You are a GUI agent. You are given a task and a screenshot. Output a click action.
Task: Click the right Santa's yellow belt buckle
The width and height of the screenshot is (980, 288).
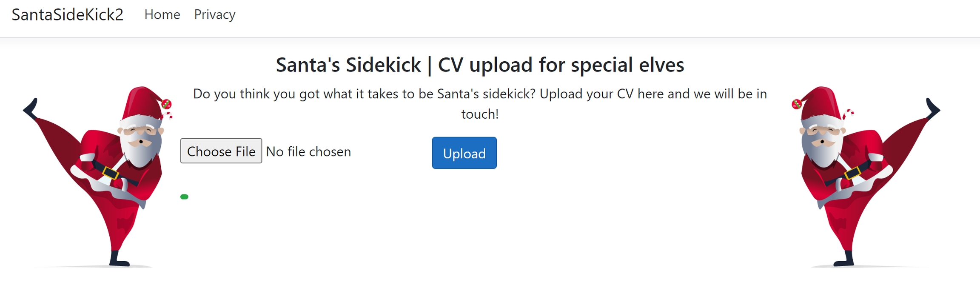[852, 173]
